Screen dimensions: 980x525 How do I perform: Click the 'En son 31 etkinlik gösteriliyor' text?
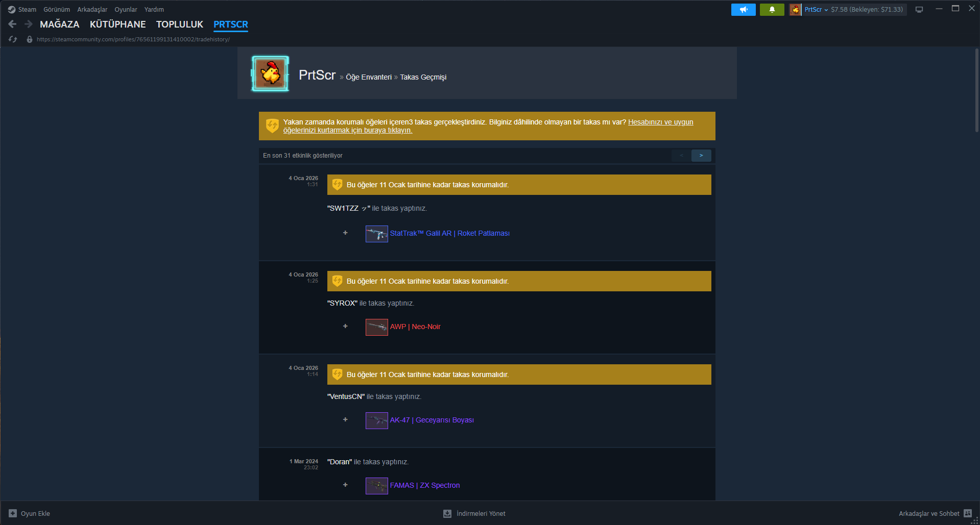click(x=303, y=156)
